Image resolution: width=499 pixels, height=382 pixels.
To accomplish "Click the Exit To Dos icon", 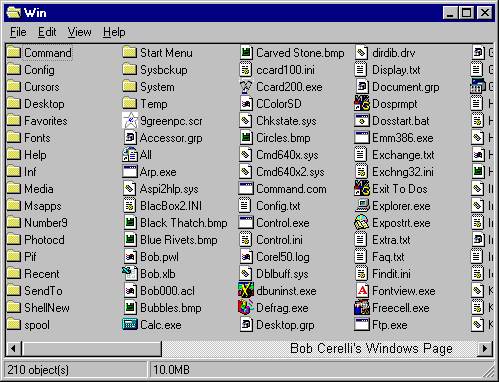I will 362,188.
